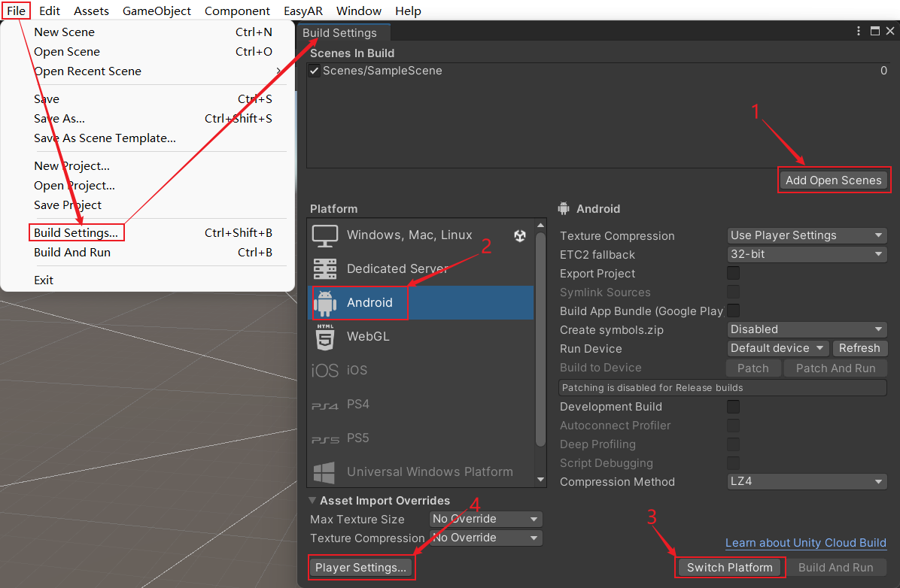This screenshot has width=900, height=588.
Task: Click the Refresh run device button
Action: (x=859, y=348)
